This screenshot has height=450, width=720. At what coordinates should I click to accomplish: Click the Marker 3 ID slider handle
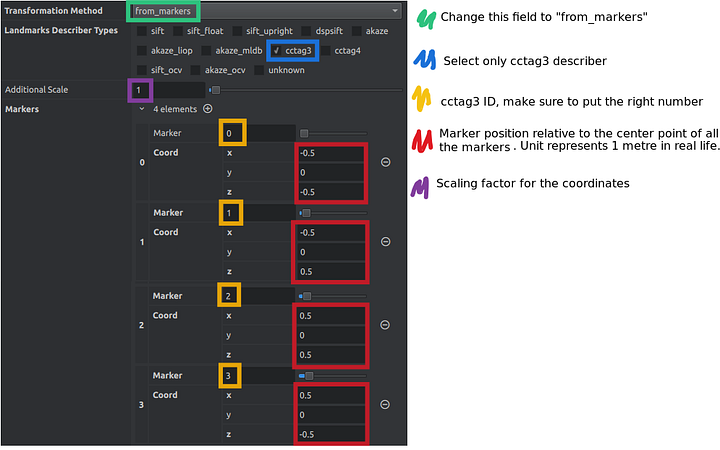click(309, 376)
